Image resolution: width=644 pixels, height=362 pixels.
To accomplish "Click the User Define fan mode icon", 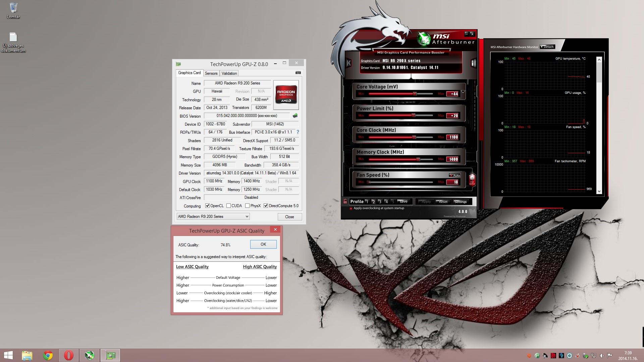I will click(x=472, y=179).
